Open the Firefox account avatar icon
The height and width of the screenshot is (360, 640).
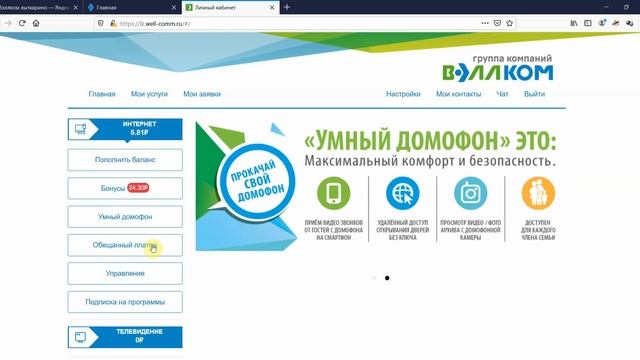coord(602,23)
